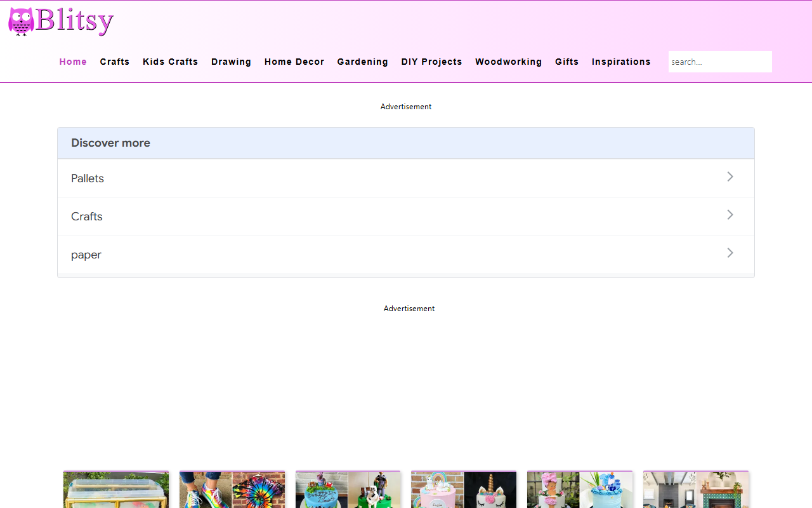
Task: Expand the Crafts chevron in Discover more
Action: pyautogui.click(x=730, y=215)
